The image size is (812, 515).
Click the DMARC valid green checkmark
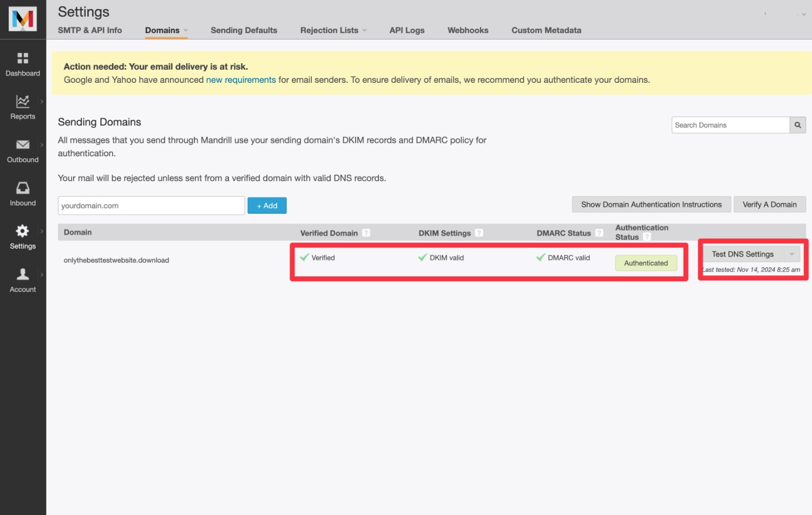541,257
